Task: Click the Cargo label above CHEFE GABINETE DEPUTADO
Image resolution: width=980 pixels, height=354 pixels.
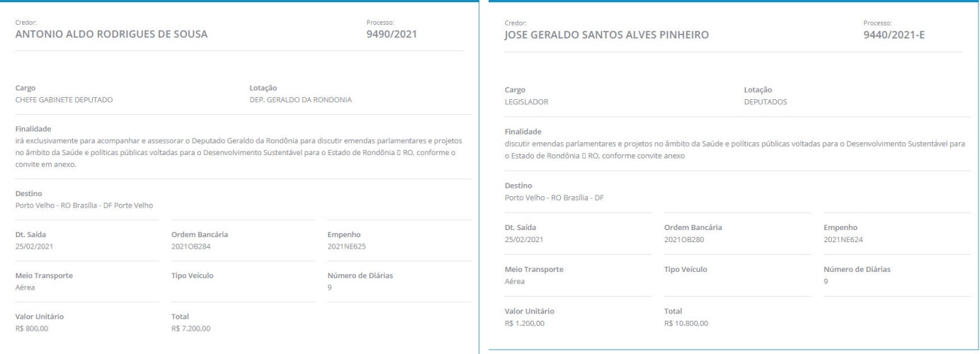Action: 25,88
